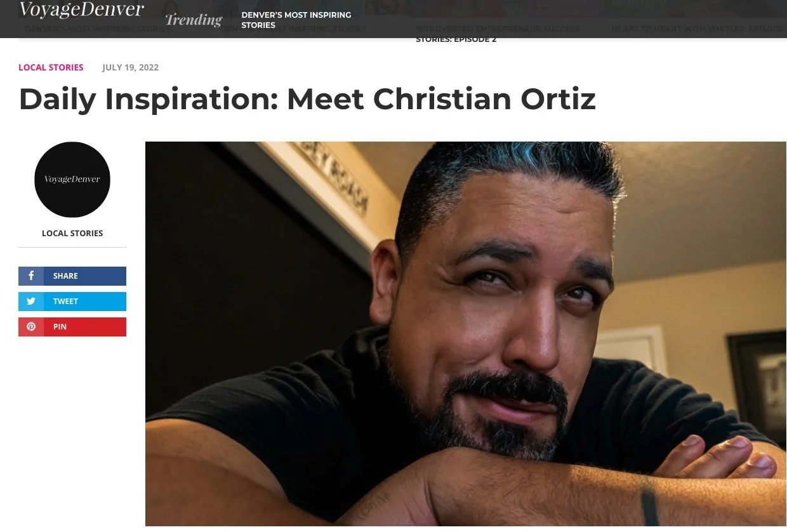Image resolution: width=787 pixels, height=532 pixels.
Task: Open Heart to Heart with Whitley story
Action: 697,29
